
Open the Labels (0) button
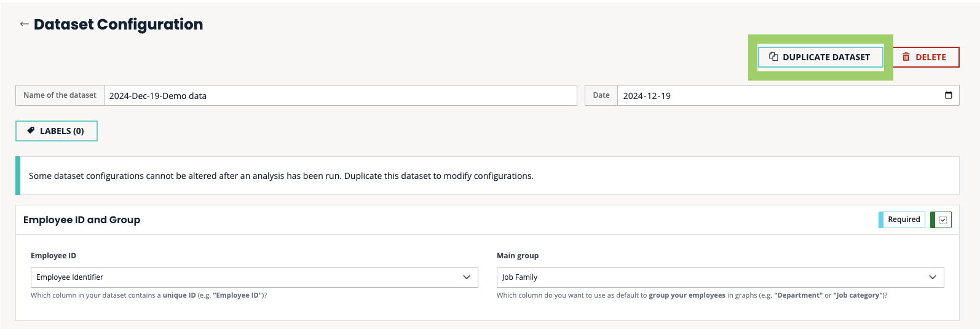pyautogui.click(x=57, y=131)
